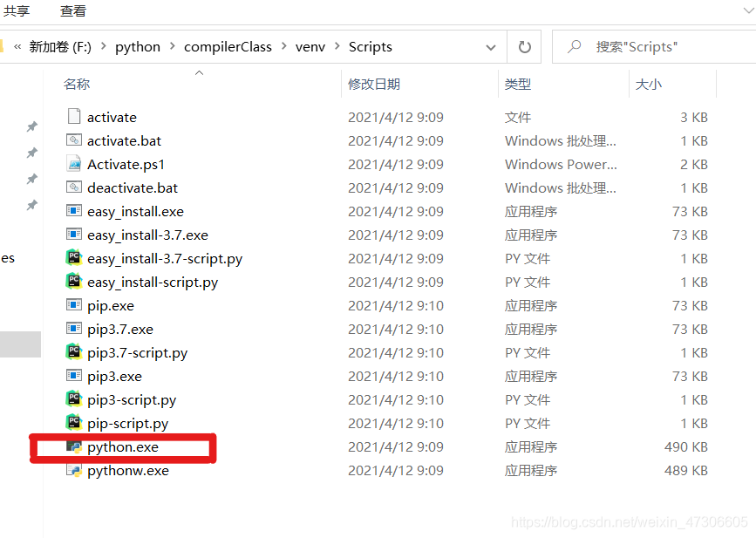
Task: Select the PyCharm icon beside pip-script.py
Action: pyautogui.click(x=73, y=423)
